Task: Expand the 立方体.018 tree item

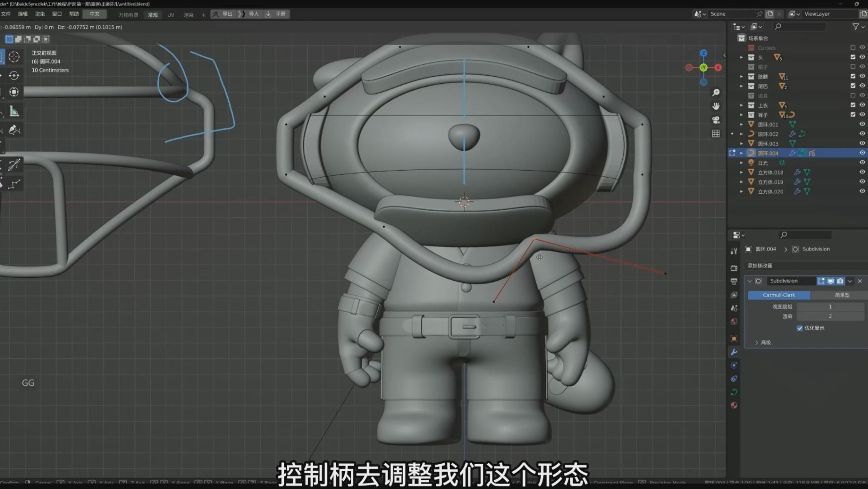Action: point(741,173)
